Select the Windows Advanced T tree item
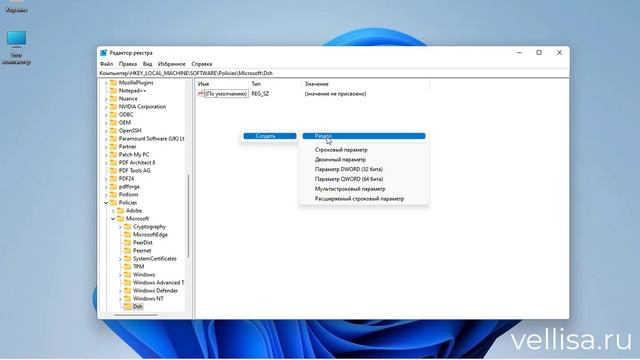Image resolution: width=640 pixels, height=360 pixels. pos(158,283)
